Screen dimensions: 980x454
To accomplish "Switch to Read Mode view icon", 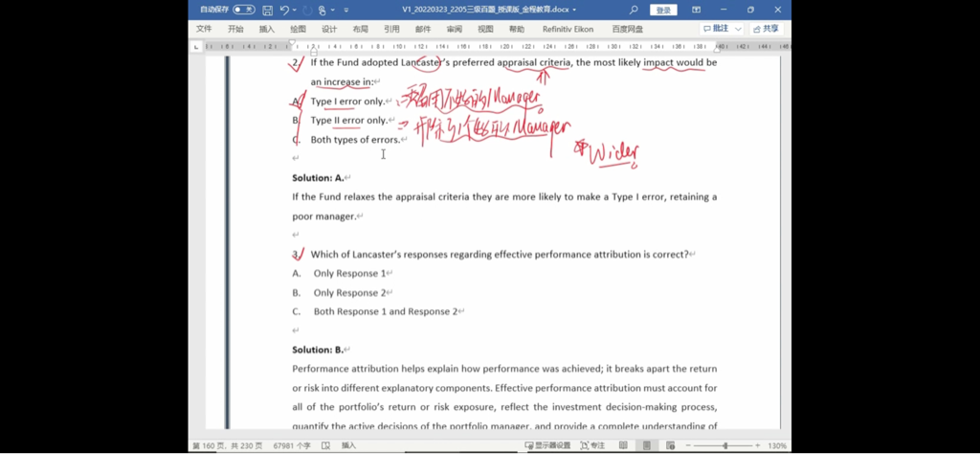I will pyautogui.click(x=624, y=446).
